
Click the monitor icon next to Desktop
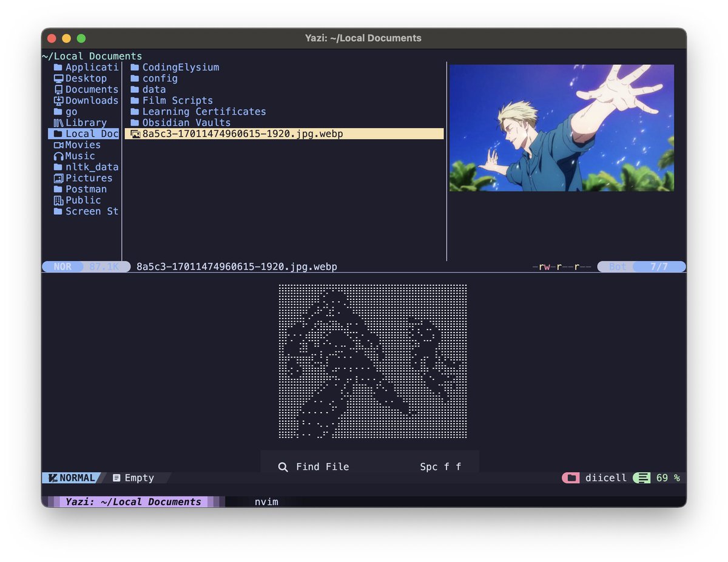[58, 78]
